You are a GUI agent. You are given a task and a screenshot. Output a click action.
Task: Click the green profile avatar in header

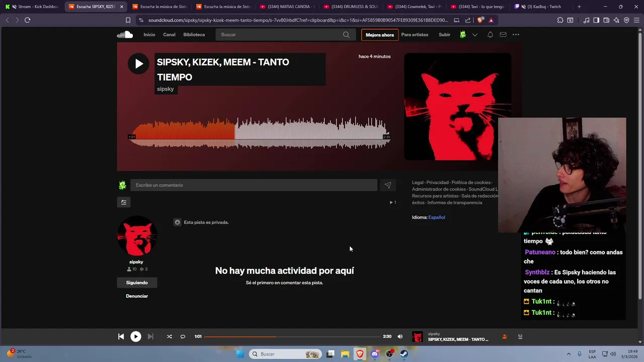click(463, 35)
